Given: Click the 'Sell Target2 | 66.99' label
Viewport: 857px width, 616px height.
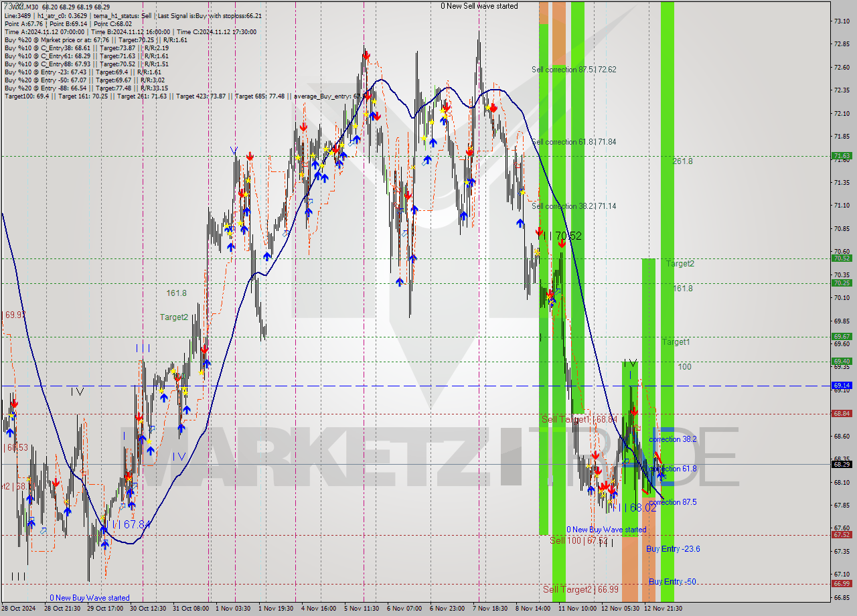Looking at the screenshot, I should tap(580, 589).
